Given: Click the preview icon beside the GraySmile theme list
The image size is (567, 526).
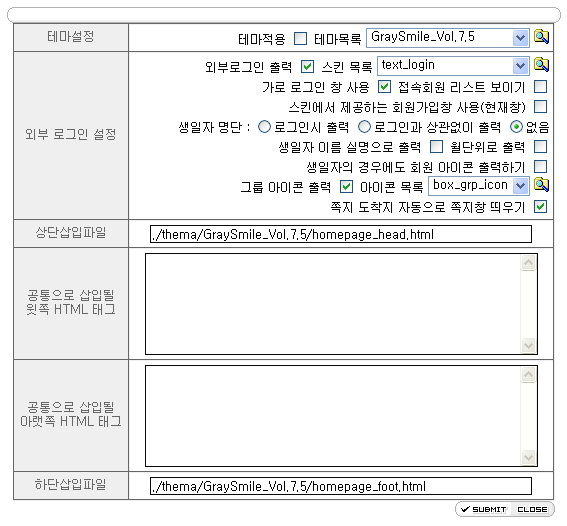Looking at the screenshot, I should [x=541, y=37].
